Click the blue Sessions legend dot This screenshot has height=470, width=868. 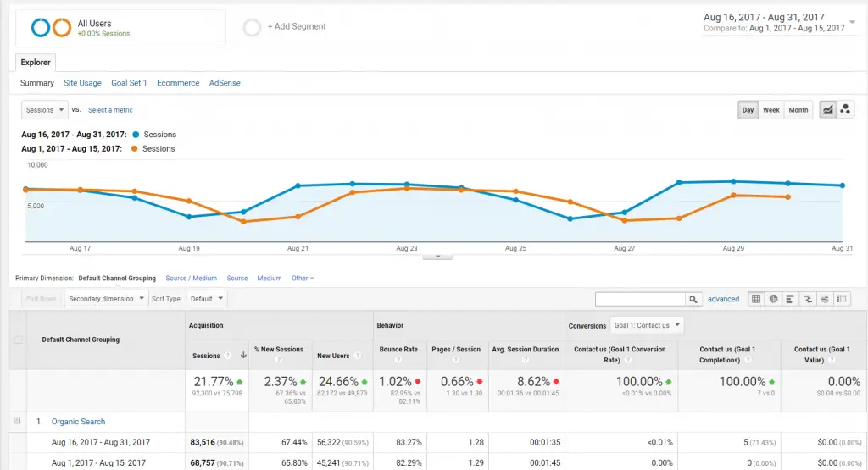pyautogui.click(x=136, y=135)
